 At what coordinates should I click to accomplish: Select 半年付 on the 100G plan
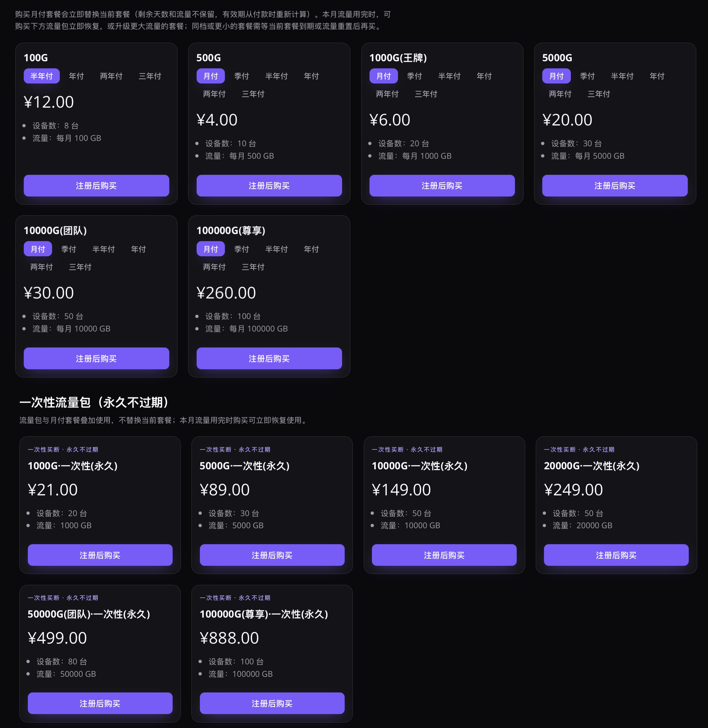click(x=42, y=76)
